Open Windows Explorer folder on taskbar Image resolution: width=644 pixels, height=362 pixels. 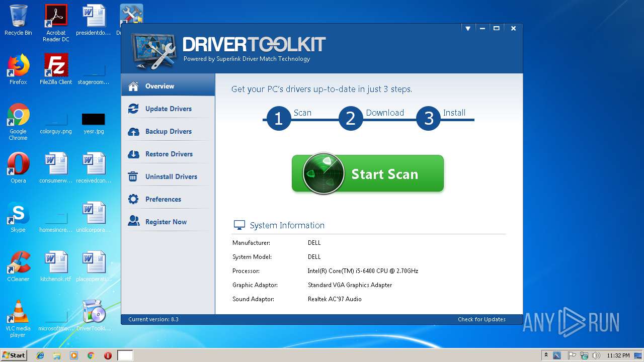(x=57, y=355)
